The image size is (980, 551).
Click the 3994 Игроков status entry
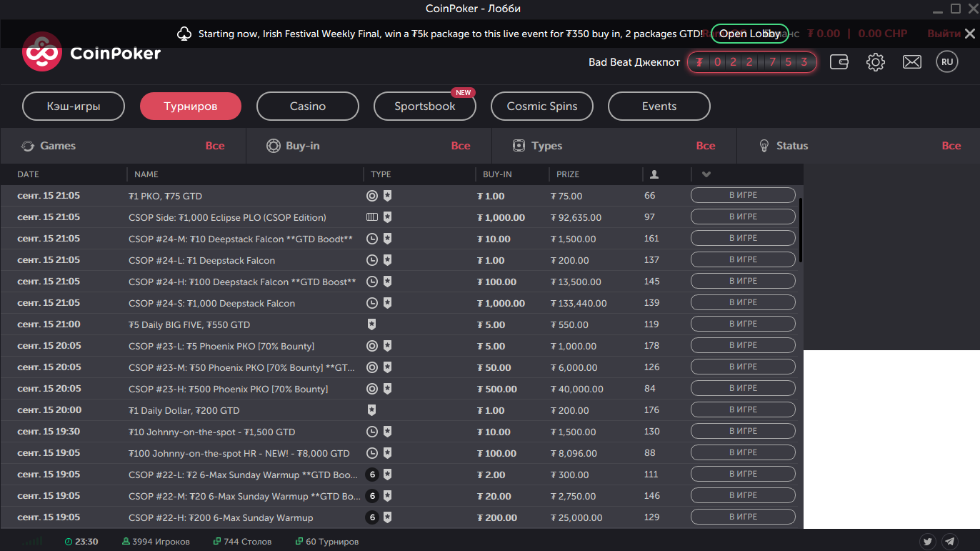156,542
